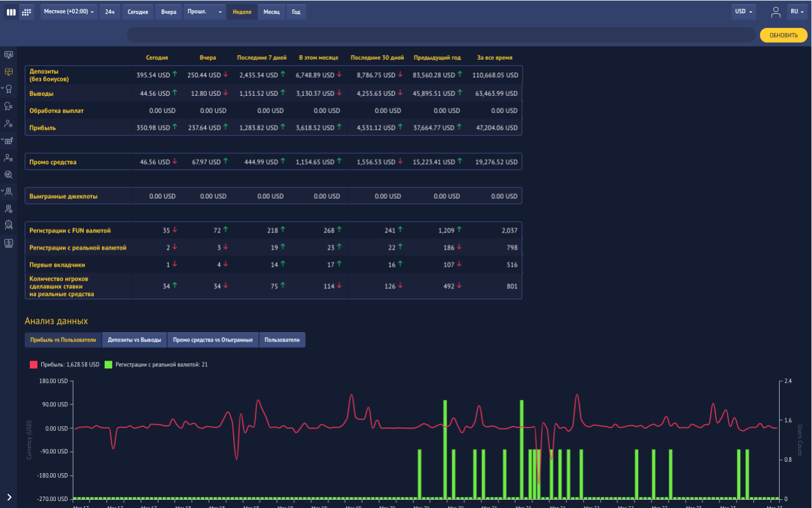Toggle the red Прибыль legend series

34,364
